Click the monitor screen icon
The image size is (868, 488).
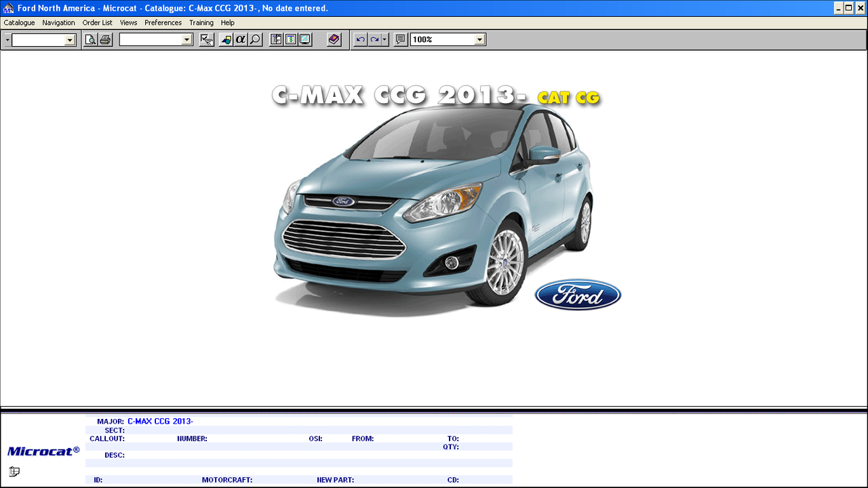coord(304,40)
